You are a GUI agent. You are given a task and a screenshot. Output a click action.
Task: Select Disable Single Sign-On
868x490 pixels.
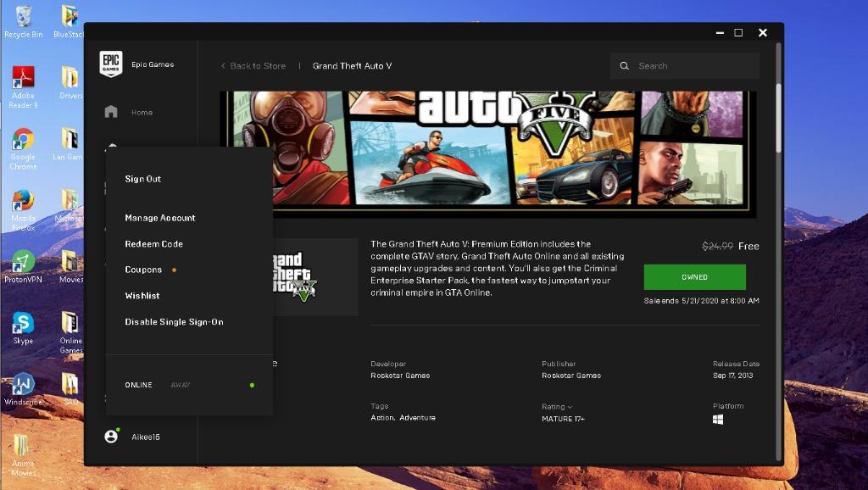174,321
